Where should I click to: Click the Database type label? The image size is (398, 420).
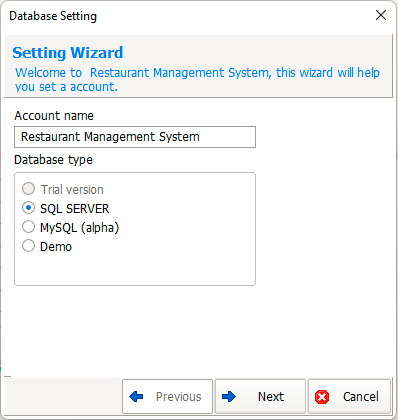[53, 160]
